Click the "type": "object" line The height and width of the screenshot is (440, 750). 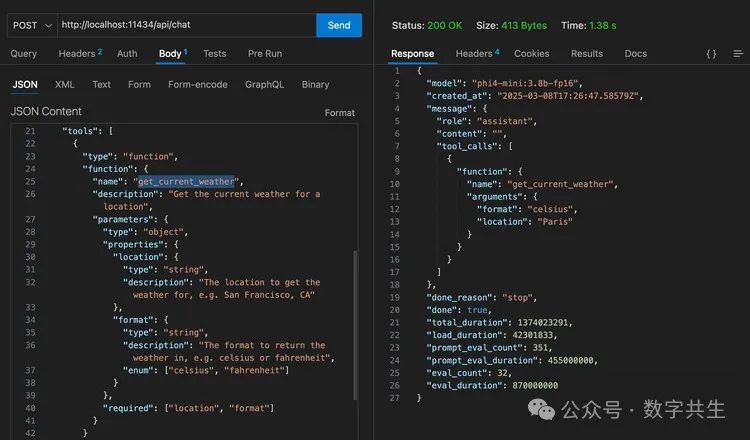(145, 232)
